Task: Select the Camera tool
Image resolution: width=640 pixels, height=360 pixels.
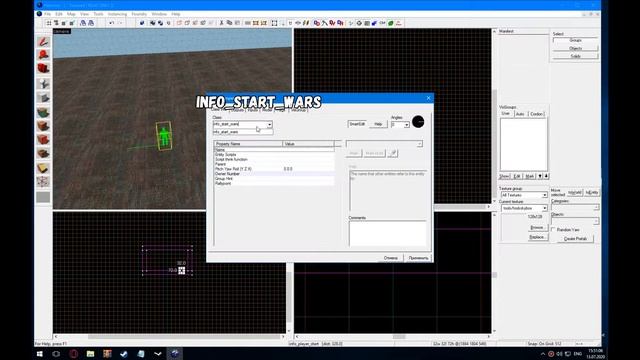Action: pyautogui.click(x=43, y=69)
